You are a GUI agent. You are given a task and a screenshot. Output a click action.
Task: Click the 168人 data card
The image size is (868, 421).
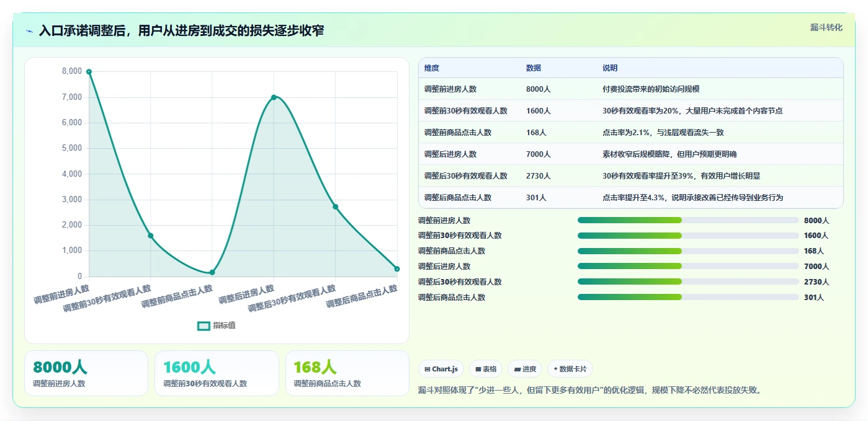pyautogui.click(x=347, y=373)
